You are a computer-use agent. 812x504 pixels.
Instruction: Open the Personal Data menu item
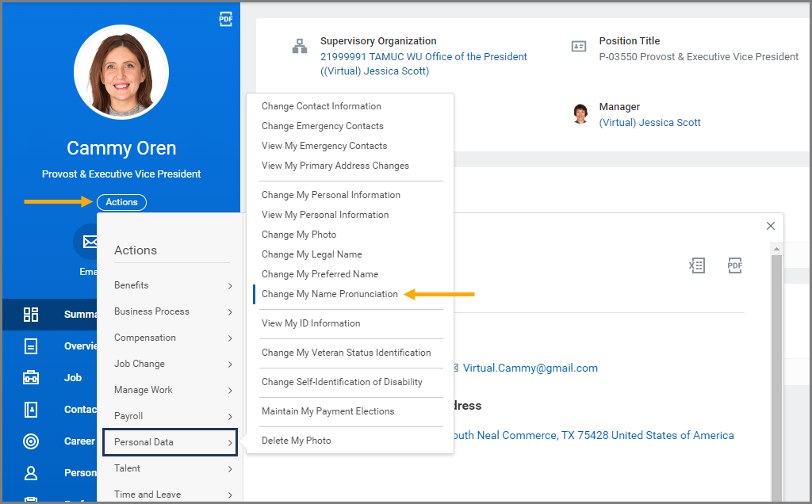170,442
